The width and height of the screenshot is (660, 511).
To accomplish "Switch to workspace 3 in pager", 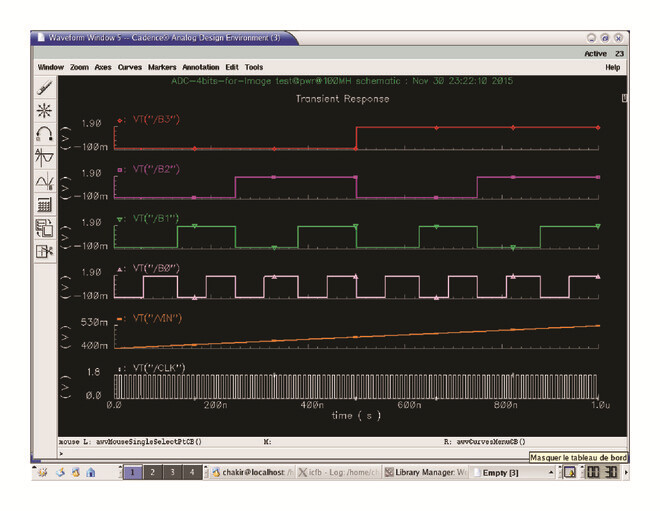I will tap(172, 472).
